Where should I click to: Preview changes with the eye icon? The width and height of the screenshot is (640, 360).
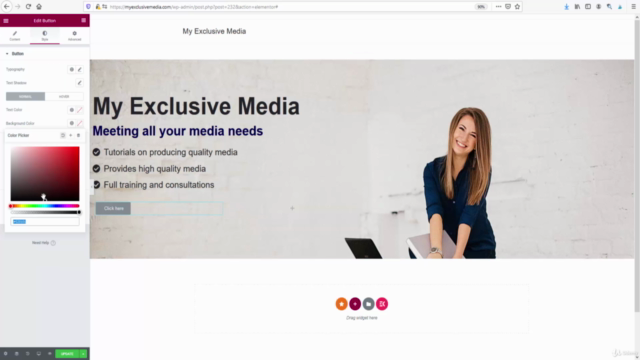(x=50, y=353)
